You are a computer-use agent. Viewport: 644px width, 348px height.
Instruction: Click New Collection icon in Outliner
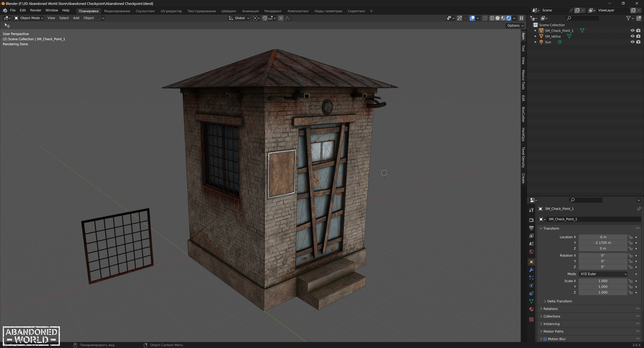(x=639, y=18)
